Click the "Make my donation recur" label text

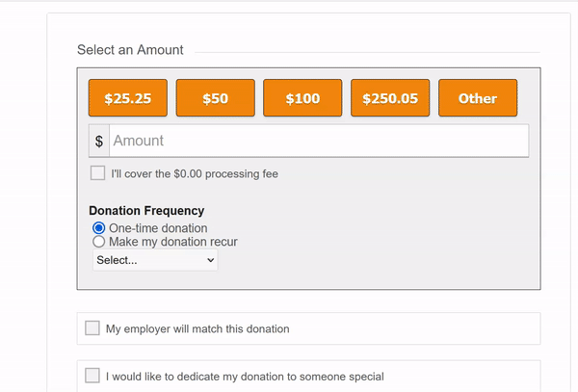coord(172,242)
